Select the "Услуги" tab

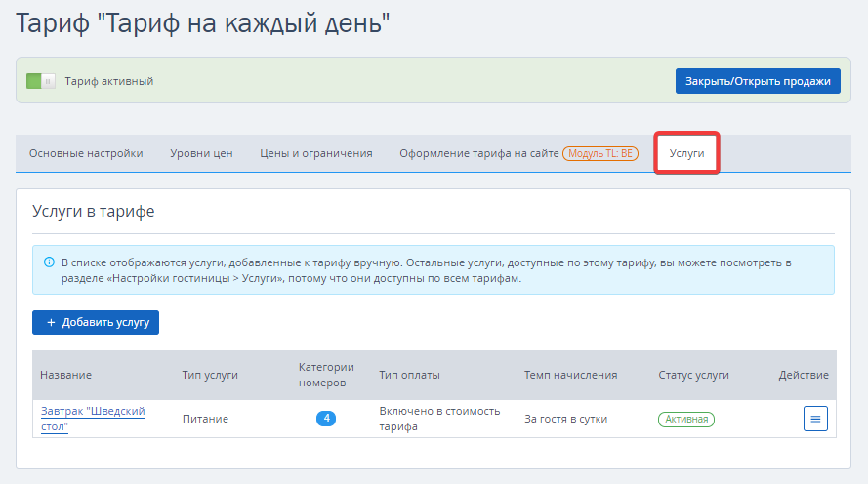[x=686, y=153]
